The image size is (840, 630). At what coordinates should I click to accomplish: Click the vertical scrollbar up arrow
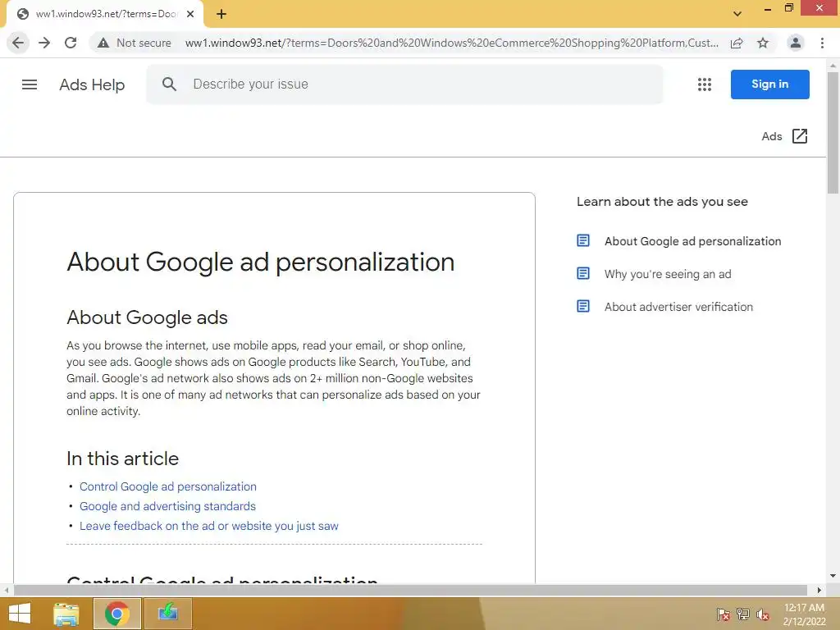pos(833,66)
